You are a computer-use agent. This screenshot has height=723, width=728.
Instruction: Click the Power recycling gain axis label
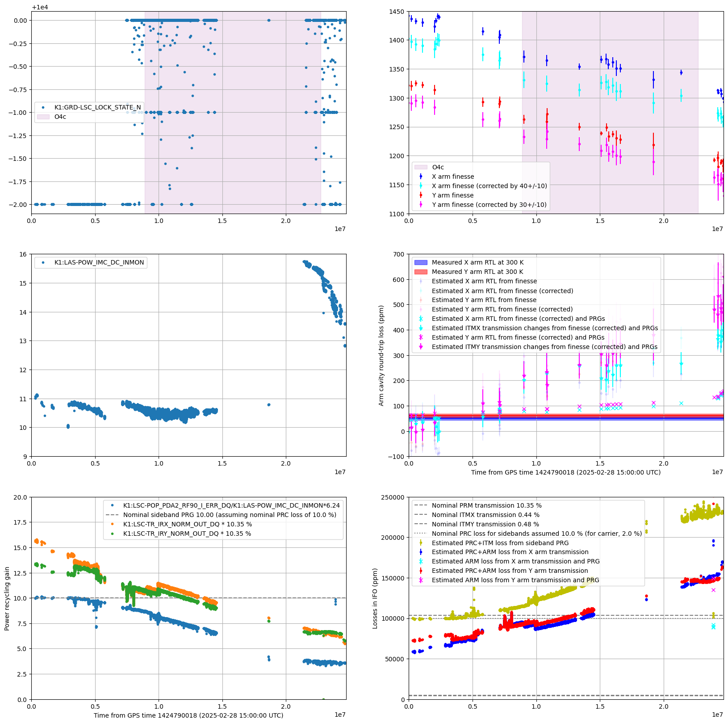(7, 598)
